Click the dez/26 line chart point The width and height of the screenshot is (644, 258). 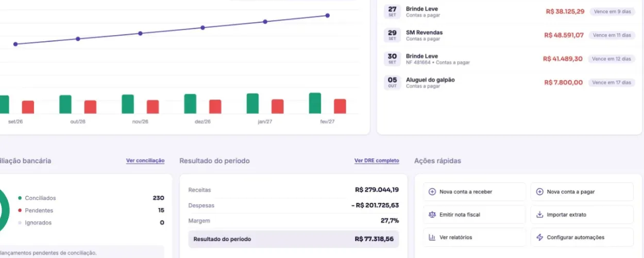point(202,27)
